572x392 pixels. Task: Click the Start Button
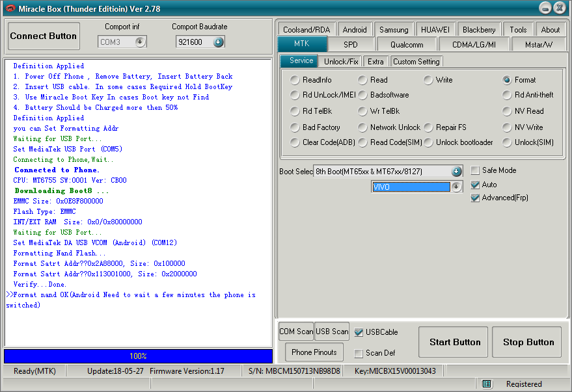pyautogui.click(x=453, y=342)
